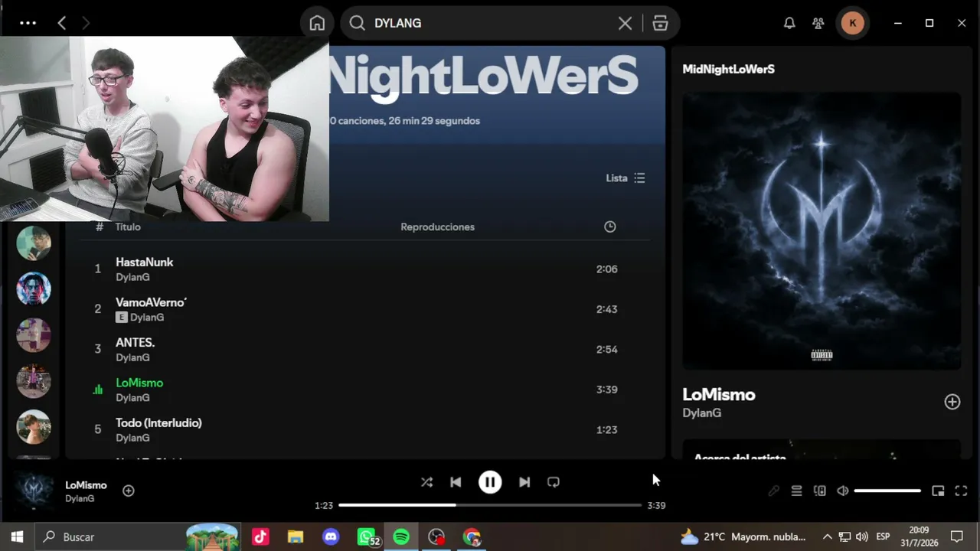Skip to the next track
Viewport: 980px width, 551px height.
[x=524, y=482]
